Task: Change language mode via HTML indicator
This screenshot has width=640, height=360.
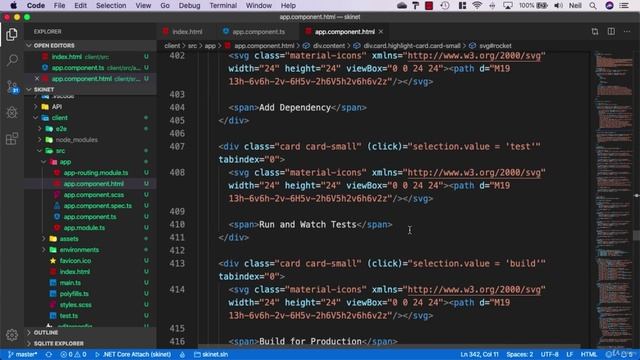Action: coord(588,354)
